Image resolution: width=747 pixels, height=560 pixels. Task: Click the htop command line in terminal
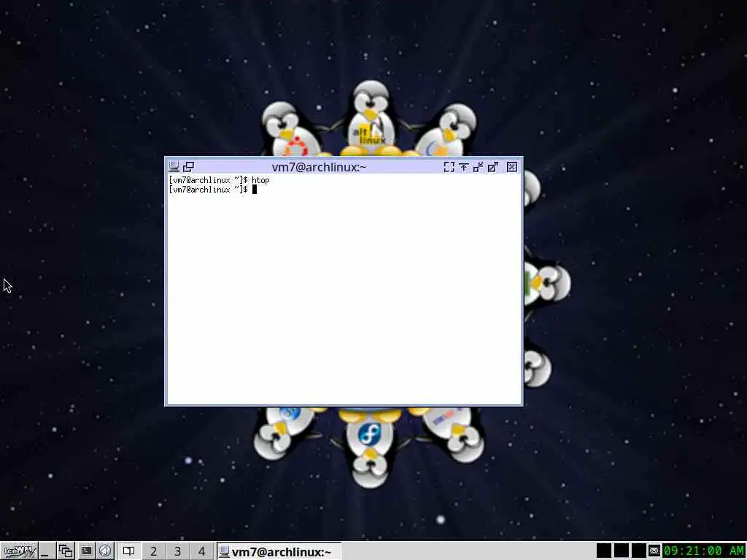pos(219,180)
